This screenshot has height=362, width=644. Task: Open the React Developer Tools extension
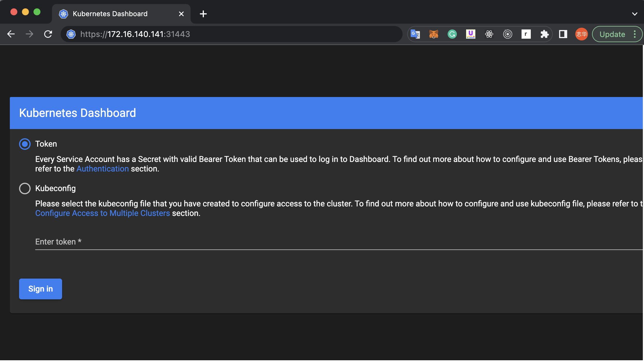click(489, 34)
